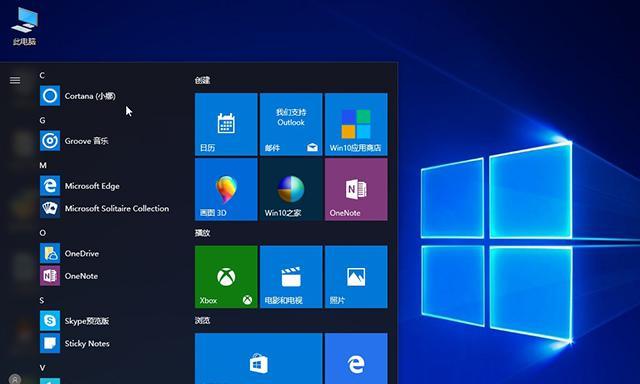Open the Photos tile
This screenshot has width=640, height=384.
pyautogui.click(x=356, y=277)
